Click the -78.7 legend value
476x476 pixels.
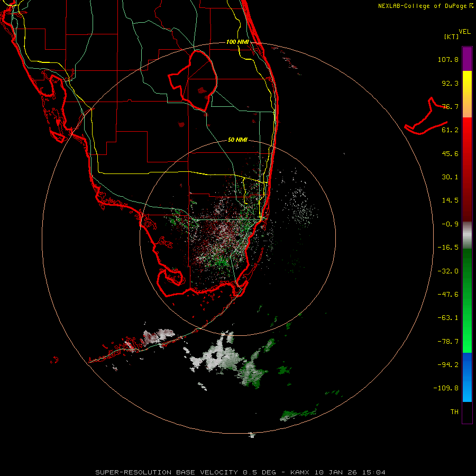448,342
